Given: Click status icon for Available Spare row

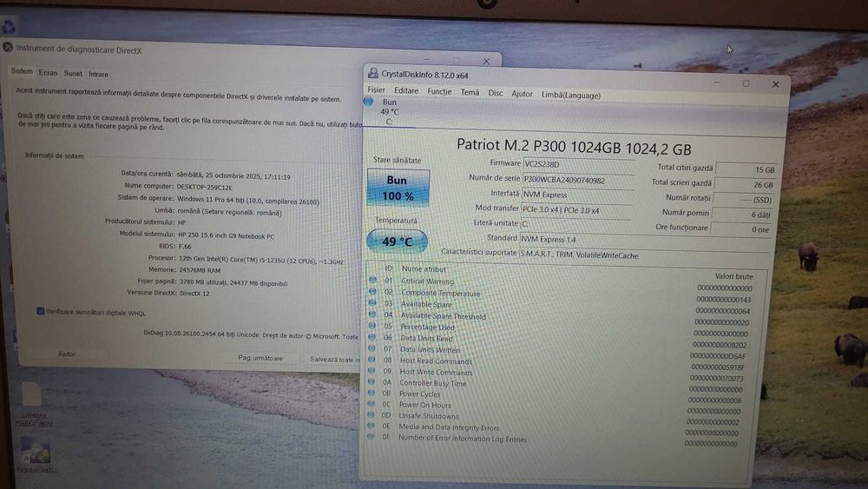Looking at the screenshot, I should click(372, 303).
